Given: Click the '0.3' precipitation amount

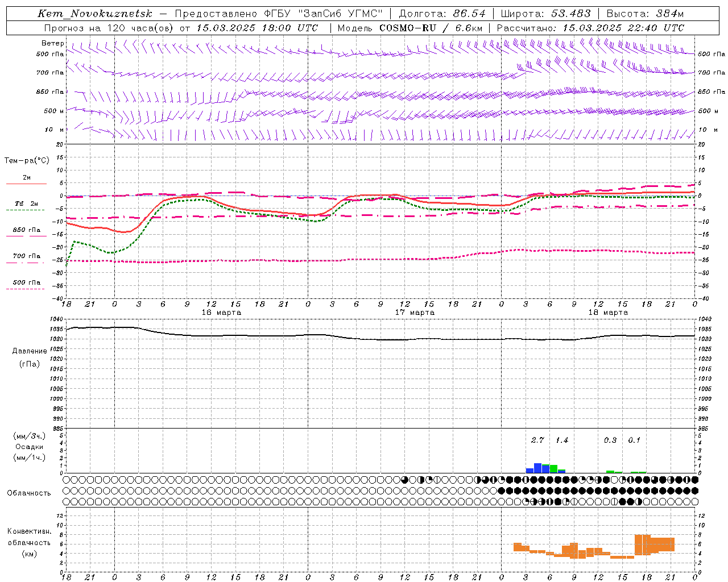Looking at the screenshot, I should tap(610, 440).
